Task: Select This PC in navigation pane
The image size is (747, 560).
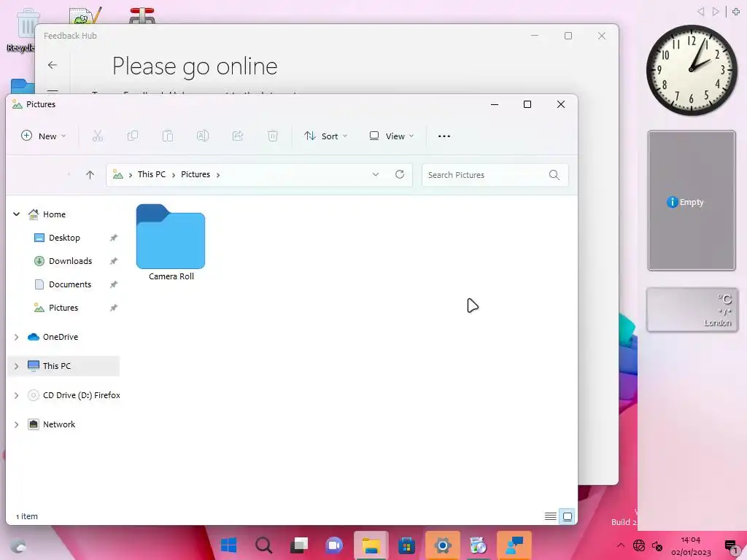Action: [57, 366]
